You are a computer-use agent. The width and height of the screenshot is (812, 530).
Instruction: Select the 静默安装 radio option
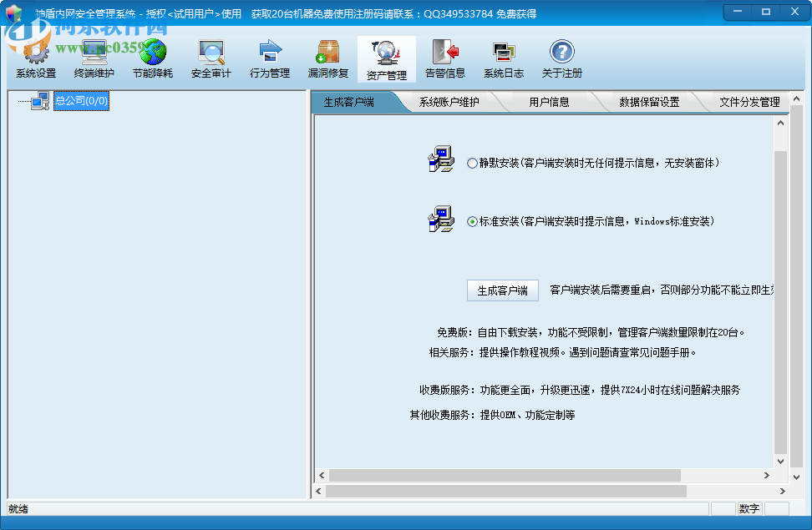pyautogui.click(x=473, y=164)
